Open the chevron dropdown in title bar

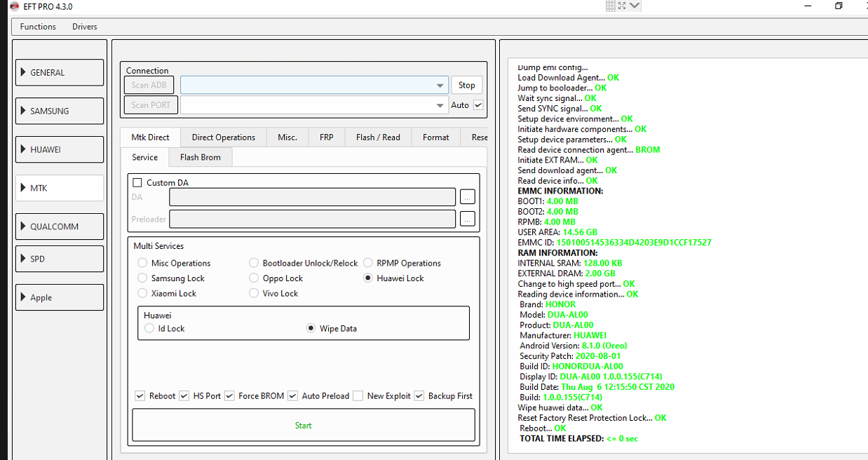pyautogui.click(x=635, y=6)
